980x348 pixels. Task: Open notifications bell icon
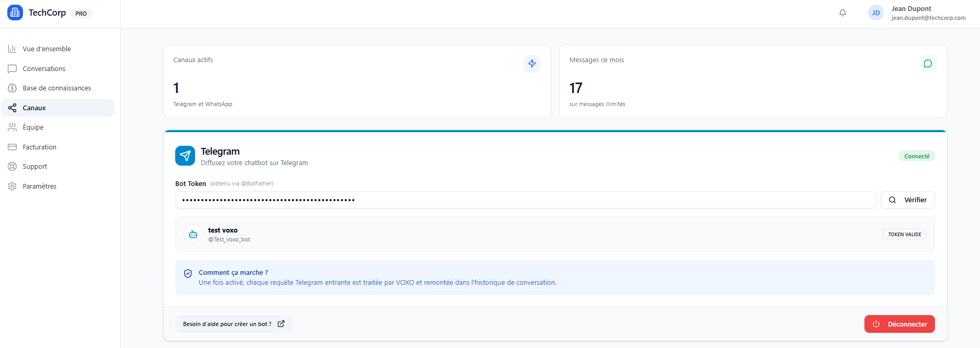point(842,13)
